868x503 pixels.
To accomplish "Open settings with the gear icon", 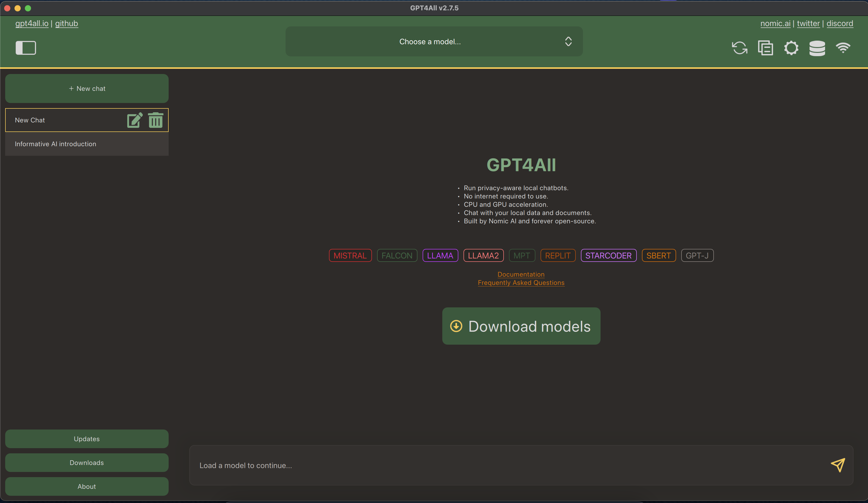I will [x=791, y=48].
